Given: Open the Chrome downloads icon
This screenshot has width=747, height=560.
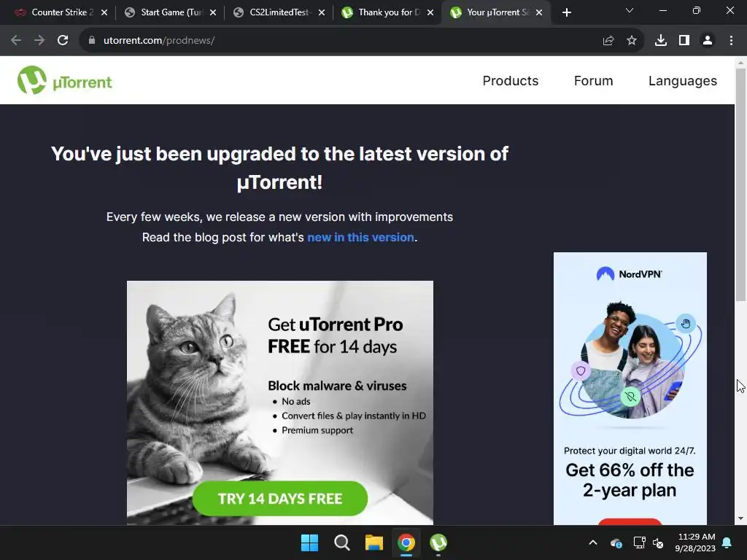Looking at the screenshot, I should (x=660, y=41).
